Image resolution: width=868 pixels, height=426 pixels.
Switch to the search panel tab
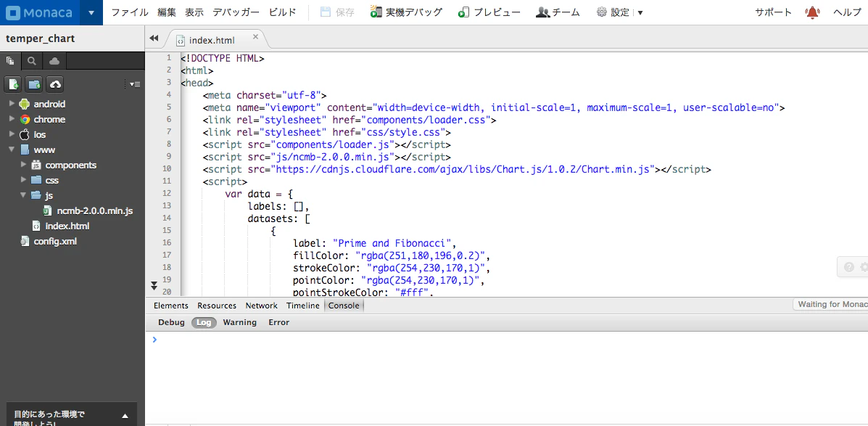click(x=32, y=60)
